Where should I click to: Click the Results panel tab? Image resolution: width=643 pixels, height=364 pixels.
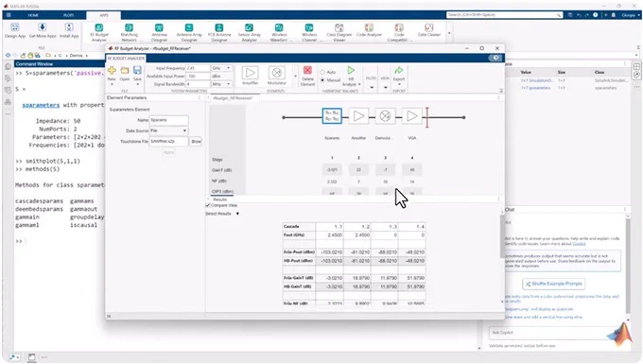[x=219, y=199]
